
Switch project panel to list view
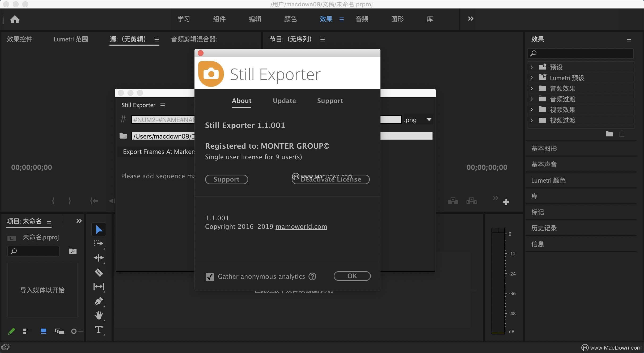(27, 331)
